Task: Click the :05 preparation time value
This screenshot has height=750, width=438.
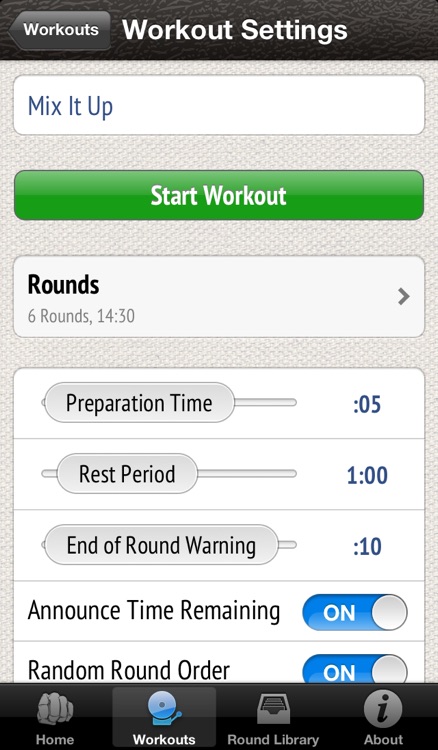Action: tap(367, 405)
